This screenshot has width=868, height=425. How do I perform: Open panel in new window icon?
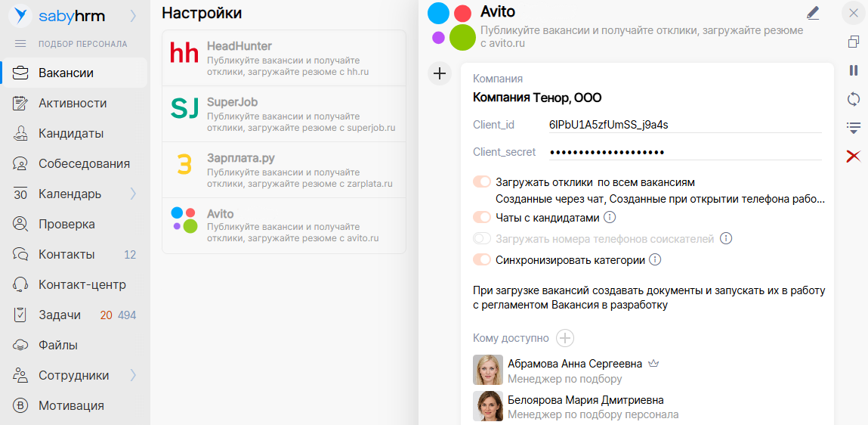click(854, 42)
